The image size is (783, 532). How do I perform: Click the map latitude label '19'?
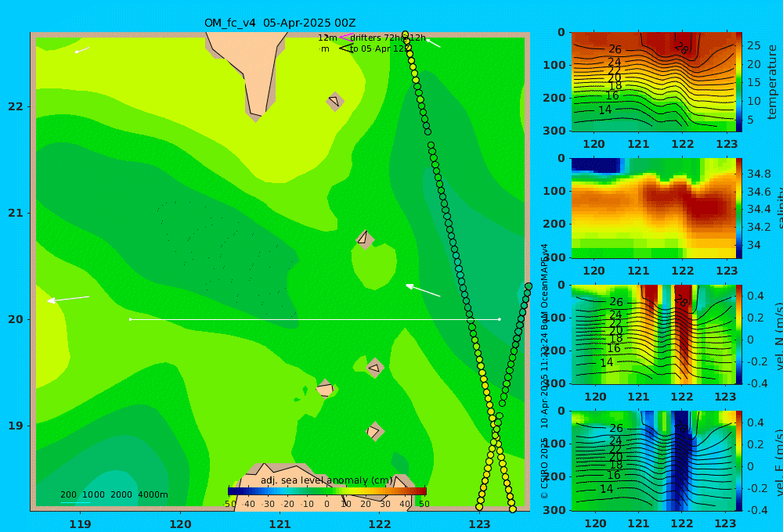point(16,426)
